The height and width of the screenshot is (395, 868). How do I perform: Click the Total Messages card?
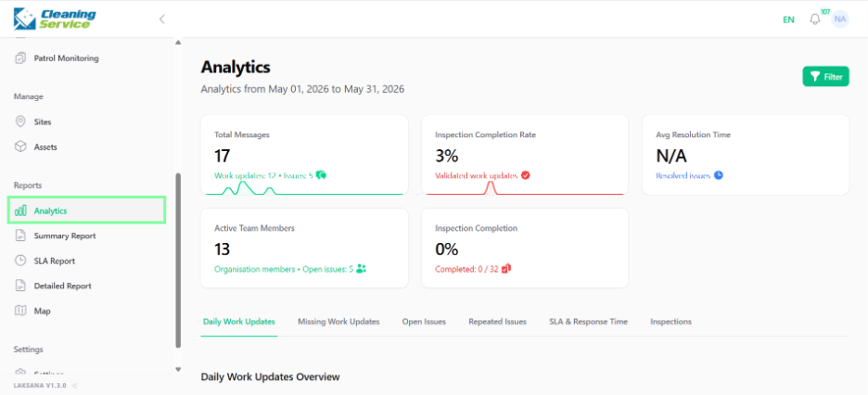click(304, 155)
